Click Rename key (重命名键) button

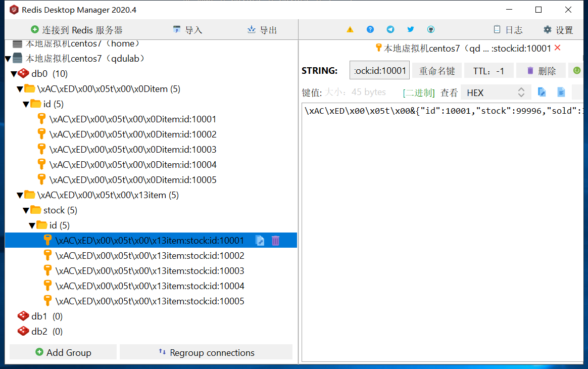(x=437, y=71)
